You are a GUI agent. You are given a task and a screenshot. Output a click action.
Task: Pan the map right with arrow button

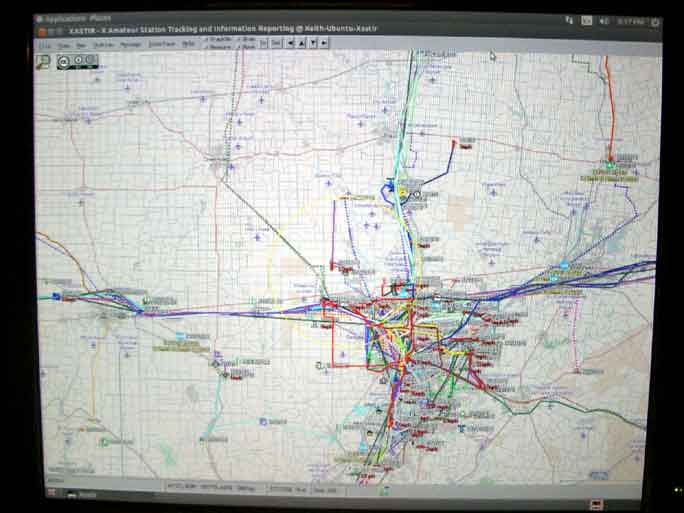(324, 44)
